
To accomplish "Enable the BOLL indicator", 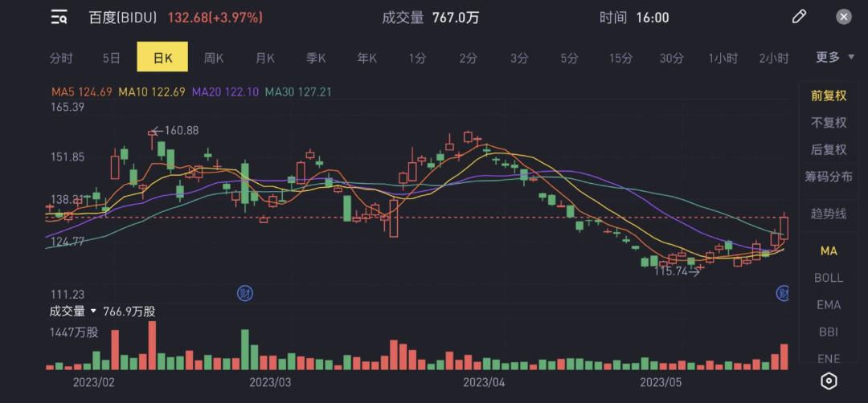I will [828, 278].
